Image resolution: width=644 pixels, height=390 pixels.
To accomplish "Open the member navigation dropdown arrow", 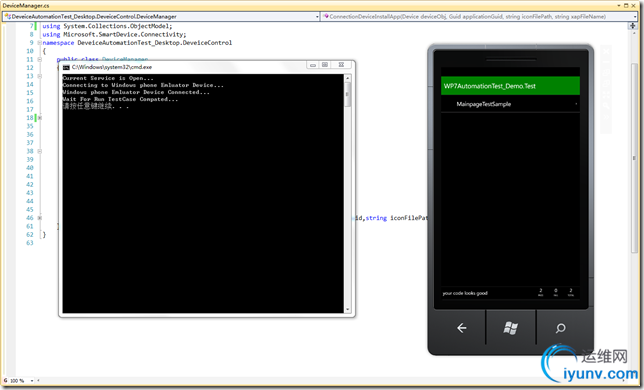I will tap(635, 16).
